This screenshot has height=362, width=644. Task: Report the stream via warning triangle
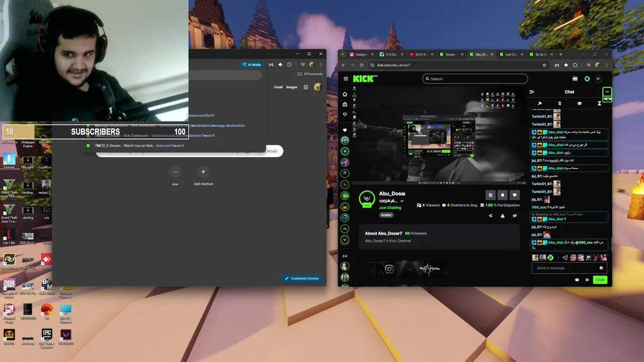502,216
